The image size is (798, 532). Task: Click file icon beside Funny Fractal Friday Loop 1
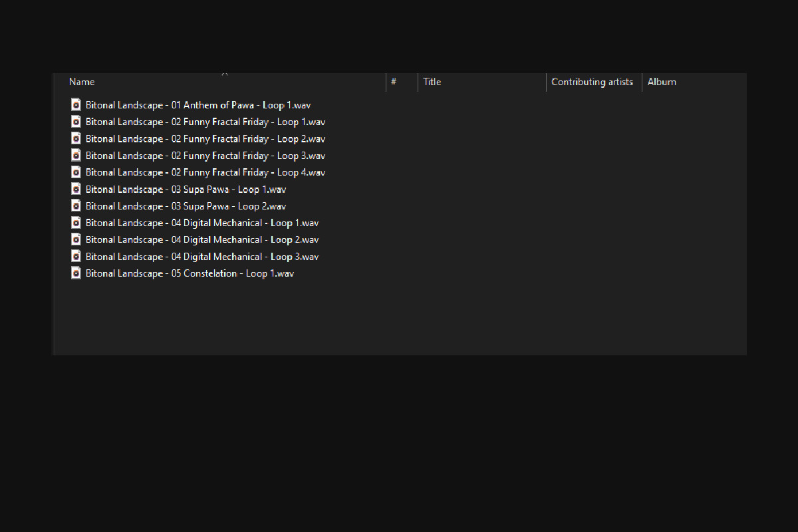tap(76, 122)
